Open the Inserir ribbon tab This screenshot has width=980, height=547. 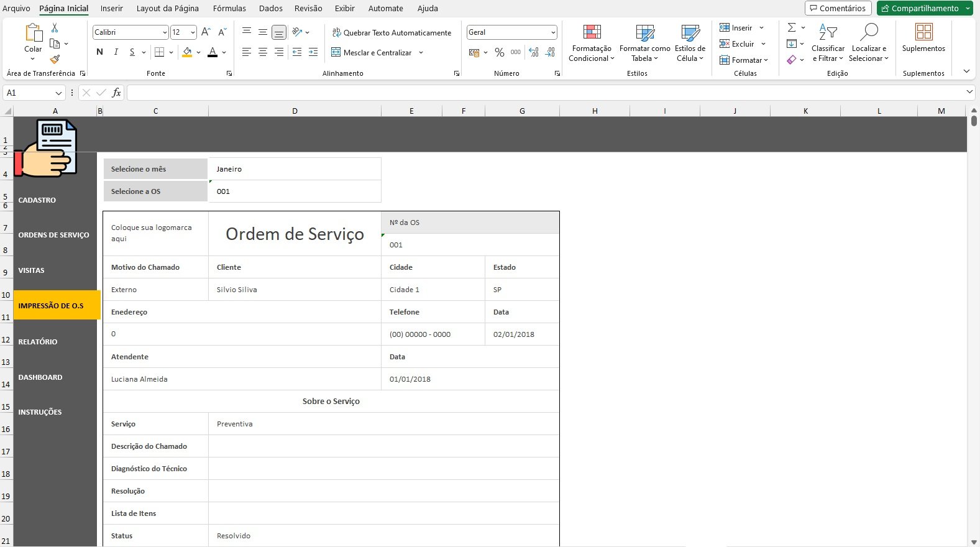112,8
